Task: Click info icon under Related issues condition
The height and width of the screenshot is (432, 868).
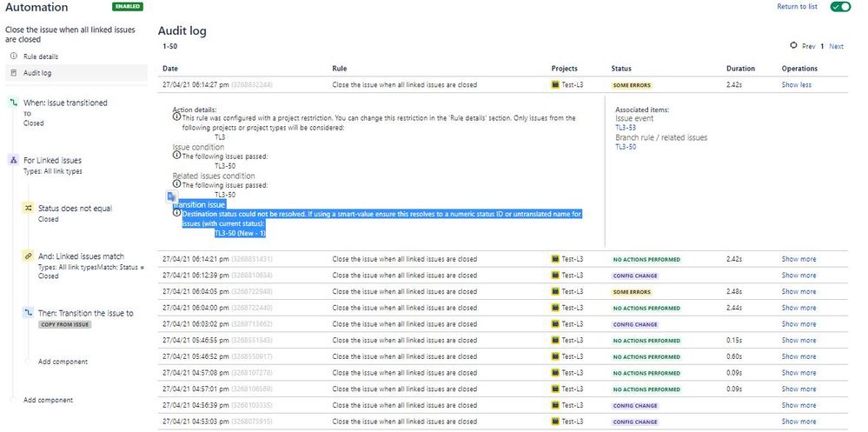Action: (x=176, y=184)
